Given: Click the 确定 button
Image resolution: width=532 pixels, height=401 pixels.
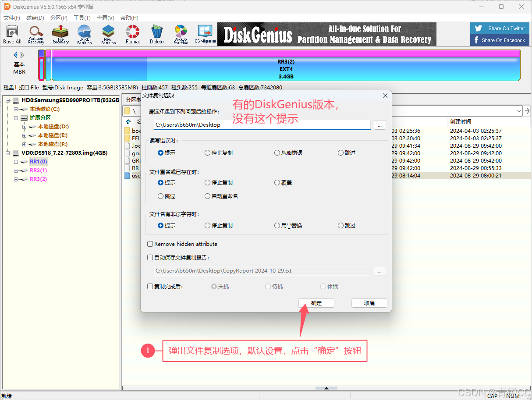Looking at the screenshot, I should click(x=316, y=303).
